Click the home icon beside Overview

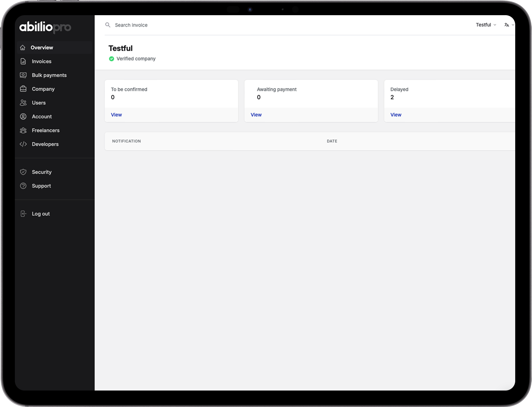tap(23, 47)
